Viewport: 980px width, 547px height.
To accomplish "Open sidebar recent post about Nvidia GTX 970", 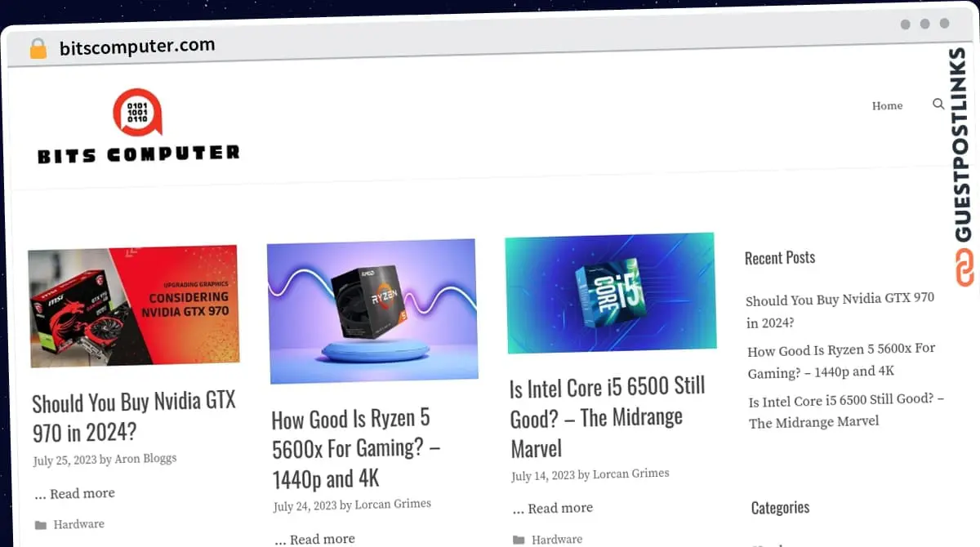I will pos(840,310).
